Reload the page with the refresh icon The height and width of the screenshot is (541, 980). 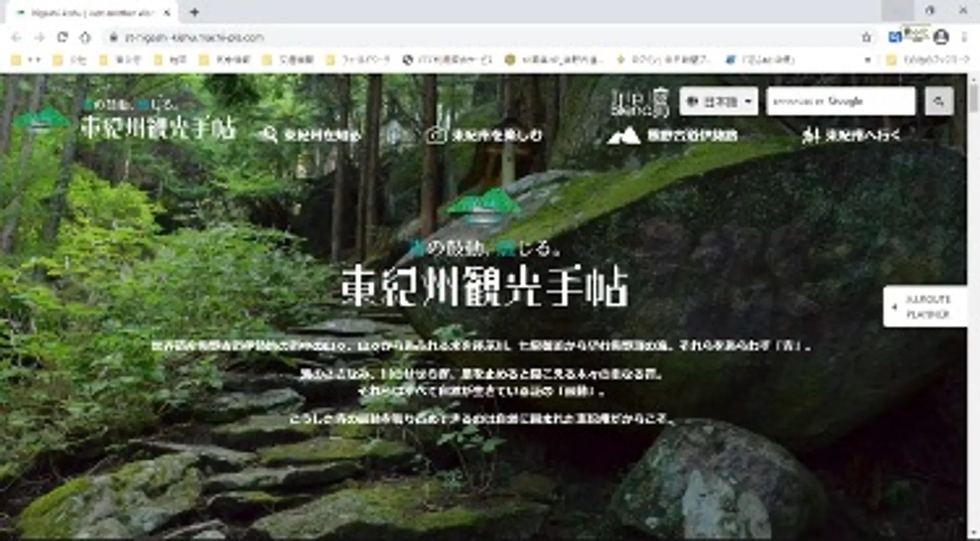click(x=62, y=37)
